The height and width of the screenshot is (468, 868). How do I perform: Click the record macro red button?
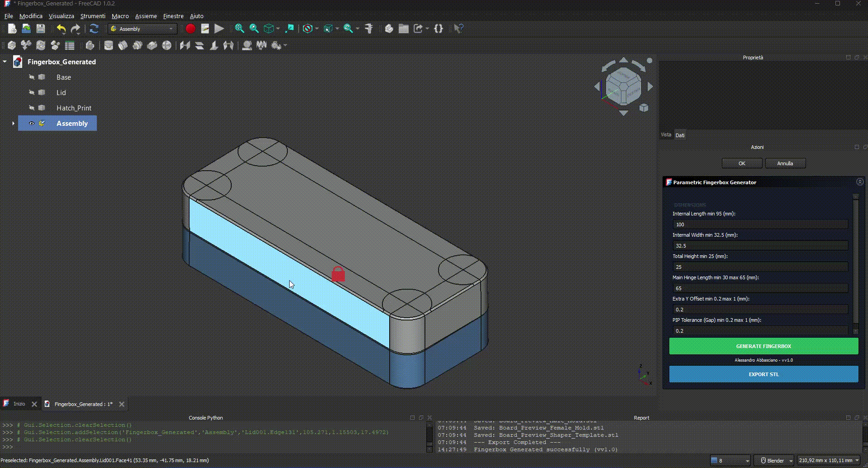[x=190, y=29]
